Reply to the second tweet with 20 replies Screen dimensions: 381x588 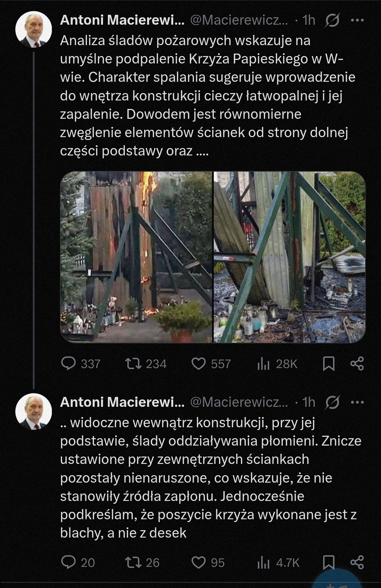pos(68,562)
